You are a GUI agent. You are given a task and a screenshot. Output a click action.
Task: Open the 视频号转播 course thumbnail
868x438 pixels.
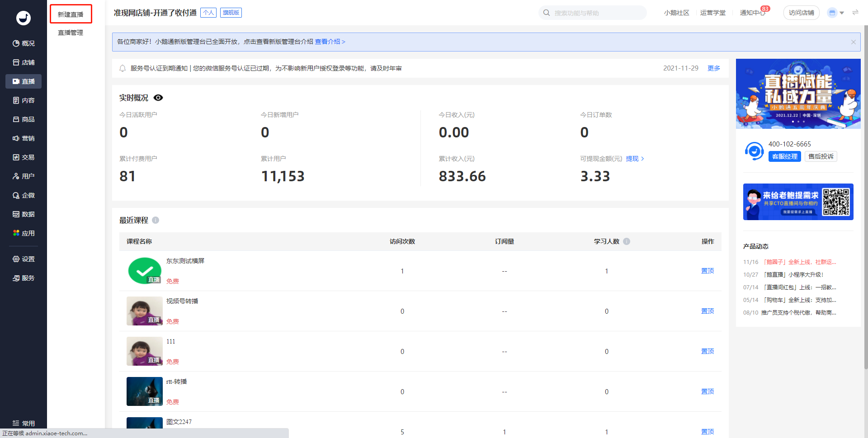click(x=145, y=311)
